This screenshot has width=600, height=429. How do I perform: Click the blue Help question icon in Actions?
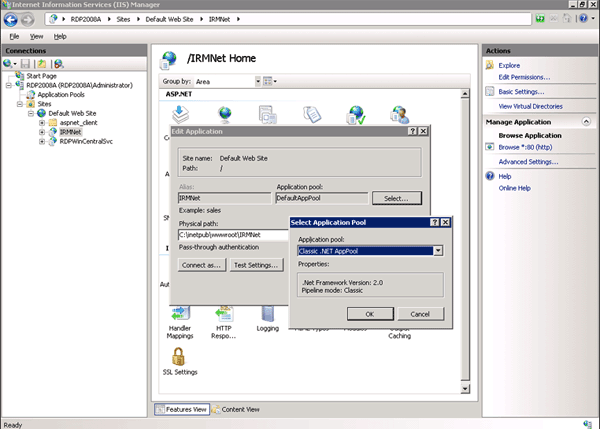490,176
